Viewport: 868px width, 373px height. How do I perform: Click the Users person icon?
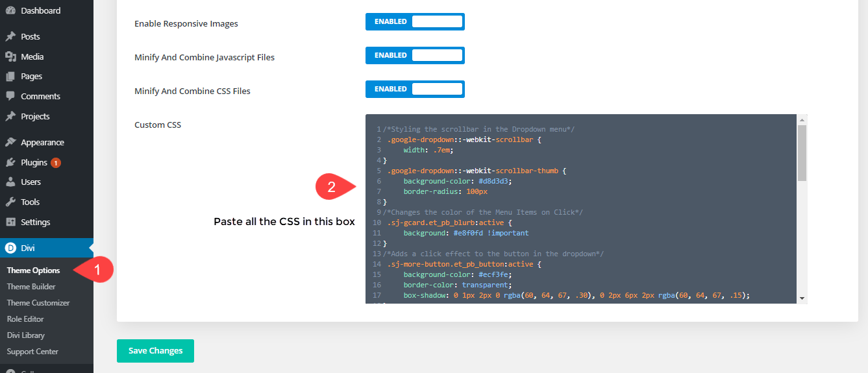(x=10, y=182)
